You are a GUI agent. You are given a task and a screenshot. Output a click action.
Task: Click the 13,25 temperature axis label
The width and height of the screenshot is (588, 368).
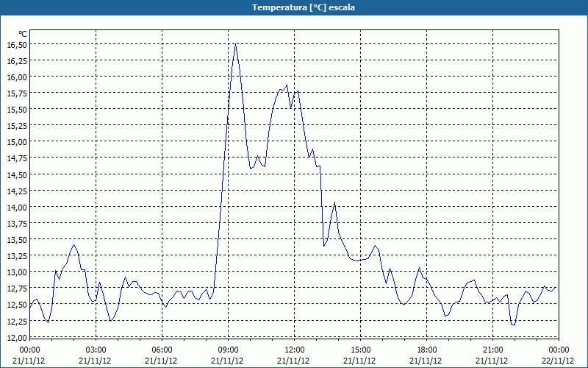tap(17, 255)
